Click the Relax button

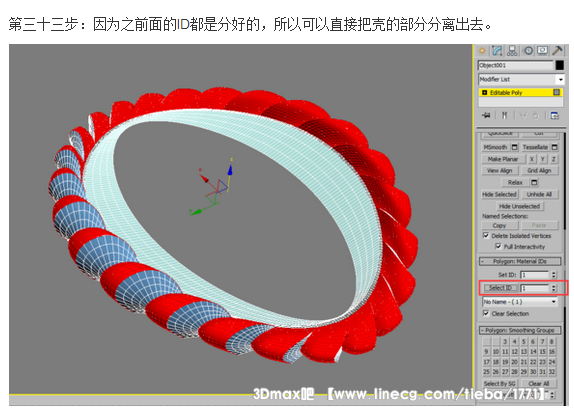coord(515,182)
